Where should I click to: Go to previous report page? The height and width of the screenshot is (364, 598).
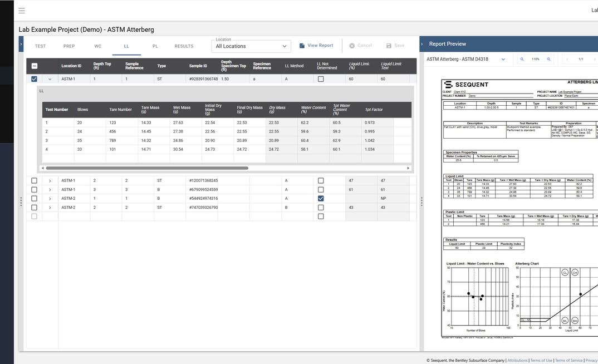tap(567, 59)
